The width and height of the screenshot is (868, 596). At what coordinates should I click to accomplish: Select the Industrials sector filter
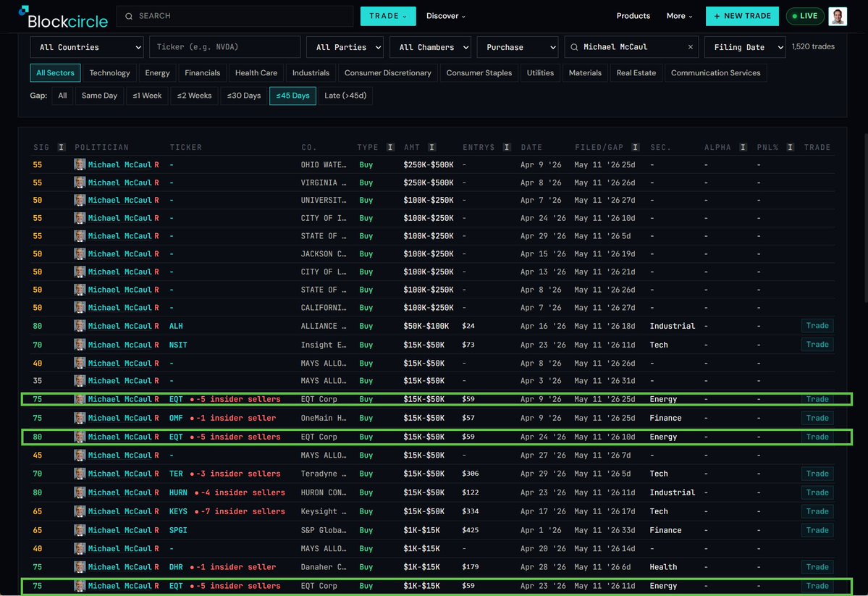click(x=311, y=73)
